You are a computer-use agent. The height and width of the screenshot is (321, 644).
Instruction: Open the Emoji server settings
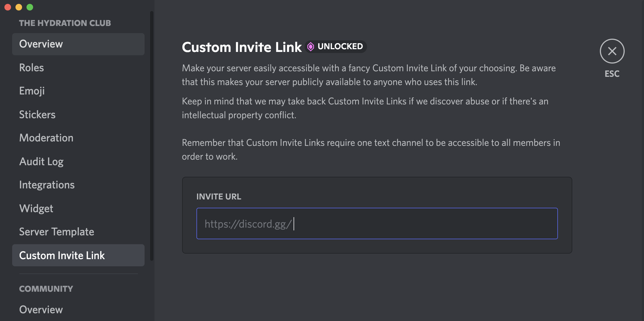pos(32,90)
